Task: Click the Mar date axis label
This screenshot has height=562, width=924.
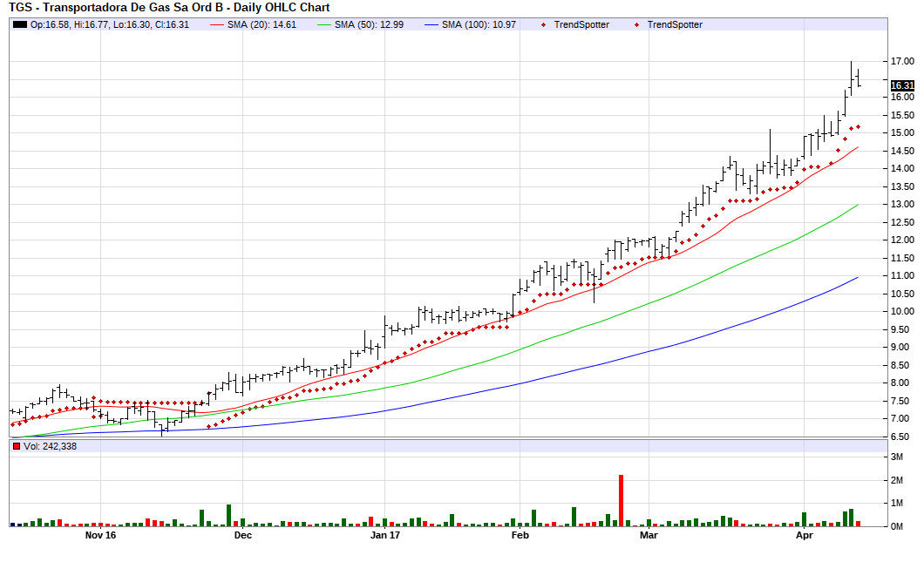Action: 649,535
